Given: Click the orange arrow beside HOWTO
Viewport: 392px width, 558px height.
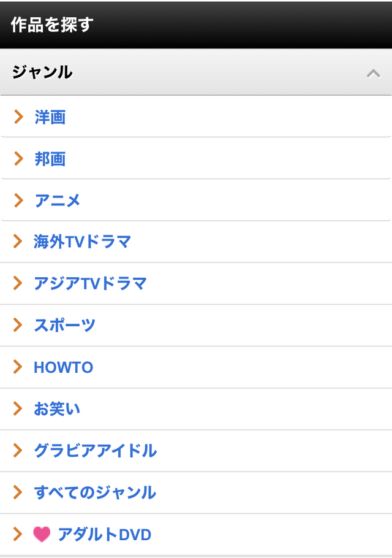Looking at the screenshot, I should [18, 367].
